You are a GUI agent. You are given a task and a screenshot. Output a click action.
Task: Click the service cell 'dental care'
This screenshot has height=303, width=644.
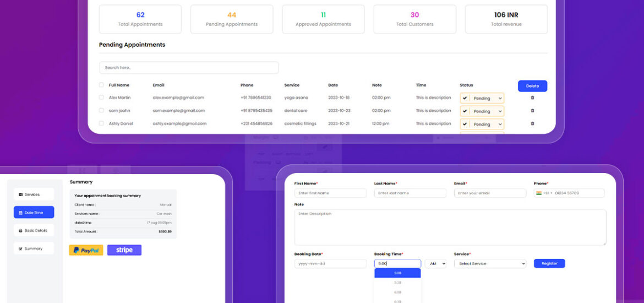296,111
